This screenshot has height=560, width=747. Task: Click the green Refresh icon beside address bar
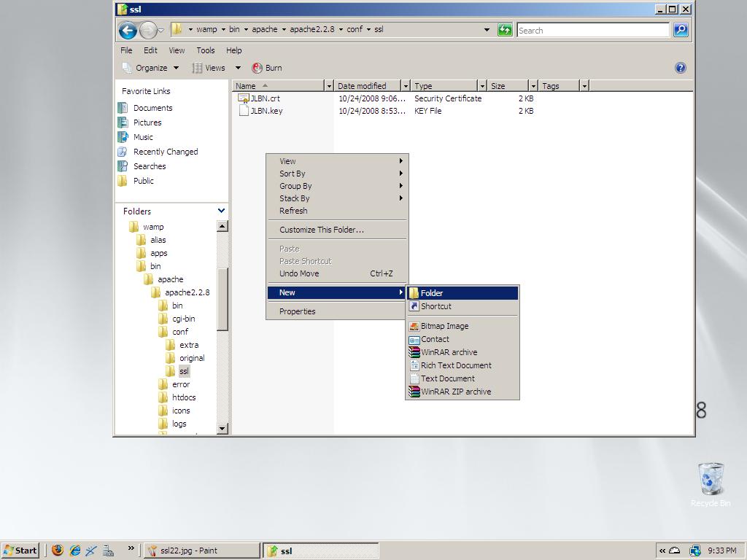pos(505,30)
